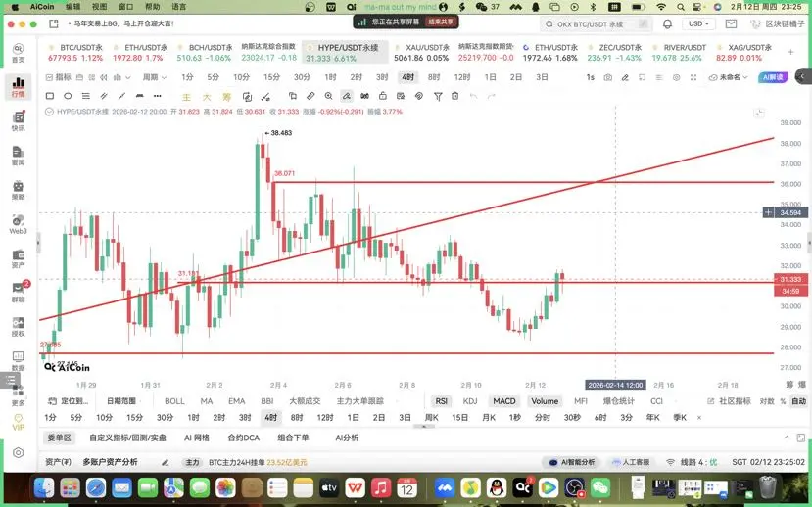Click the OKX BTC/USDT search field

(596, 23)
